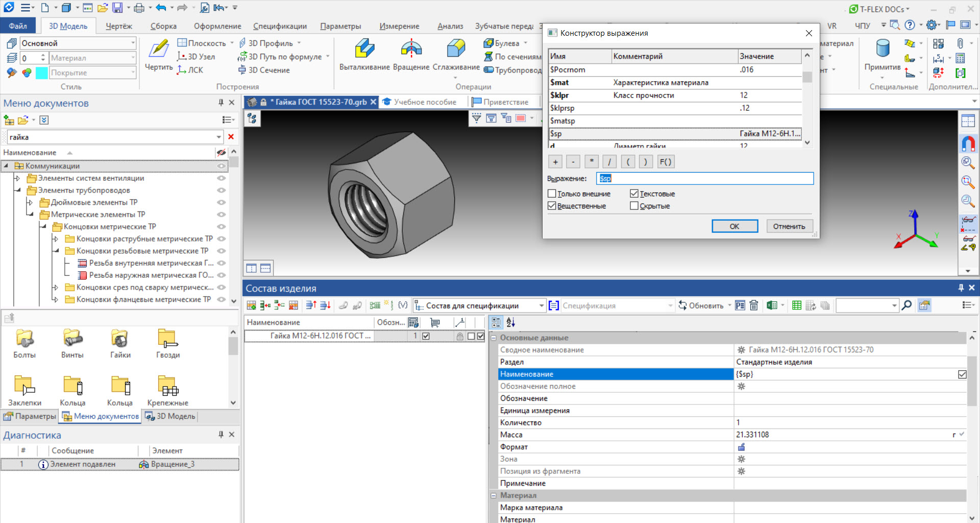Enable the Только внешние checkbox
Image resolution: width=980 pixels, height=523 pixels.
coord(552,194)
